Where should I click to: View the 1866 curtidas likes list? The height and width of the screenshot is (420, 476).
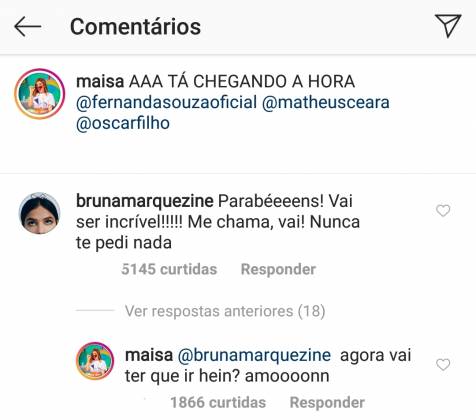click(218, 402)
